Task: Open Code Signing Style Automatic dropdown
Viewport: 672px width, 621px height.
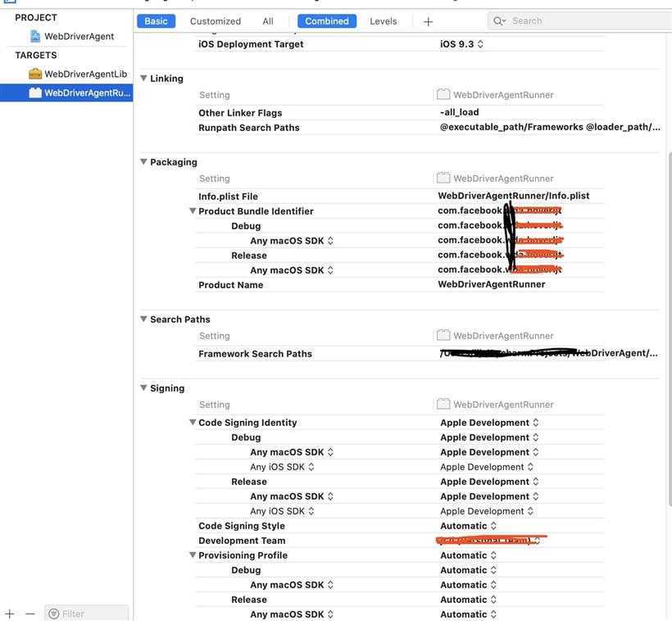Action: (469, 526)
